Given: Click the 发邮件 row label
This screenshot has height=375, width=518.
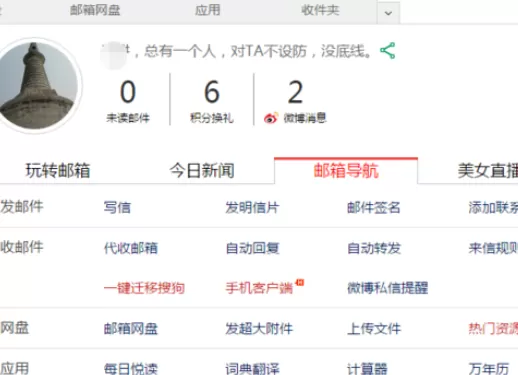Looking at the screenshot, I should [x=22, y=206].
